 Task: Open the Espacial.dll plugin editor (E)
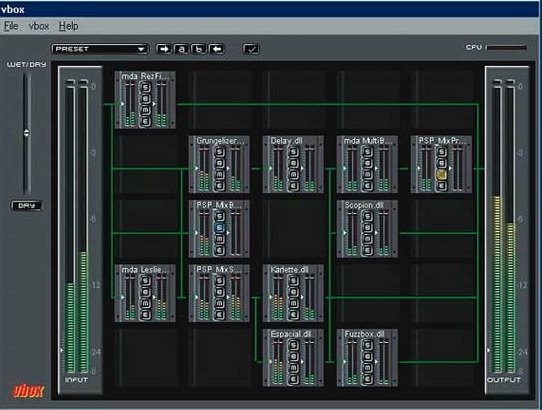click(293, 380)
